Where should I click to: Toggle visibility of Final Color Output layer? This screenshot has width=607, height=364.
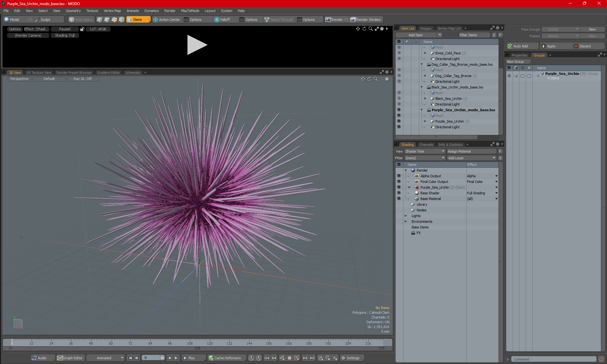tap(399, 182)
